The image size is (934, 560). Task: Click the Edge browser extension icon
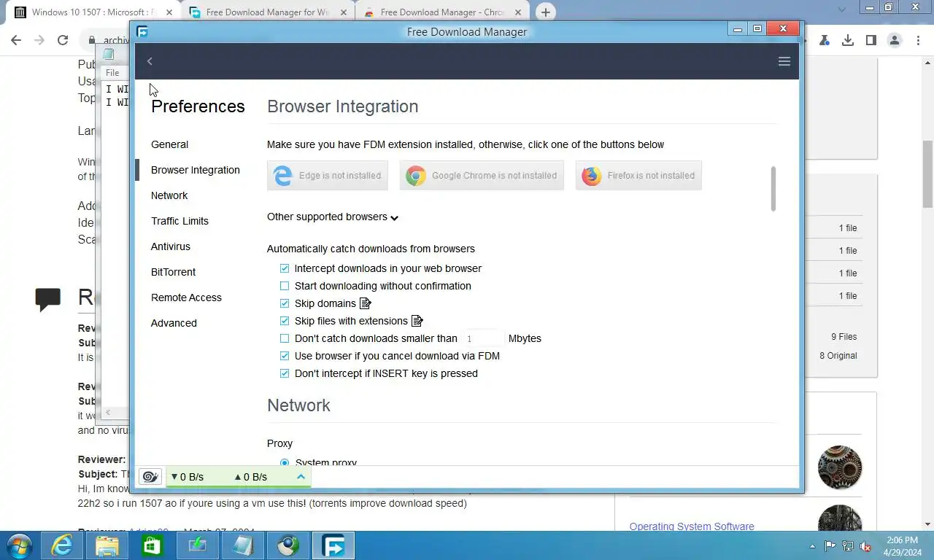click(x=282, y=176)
